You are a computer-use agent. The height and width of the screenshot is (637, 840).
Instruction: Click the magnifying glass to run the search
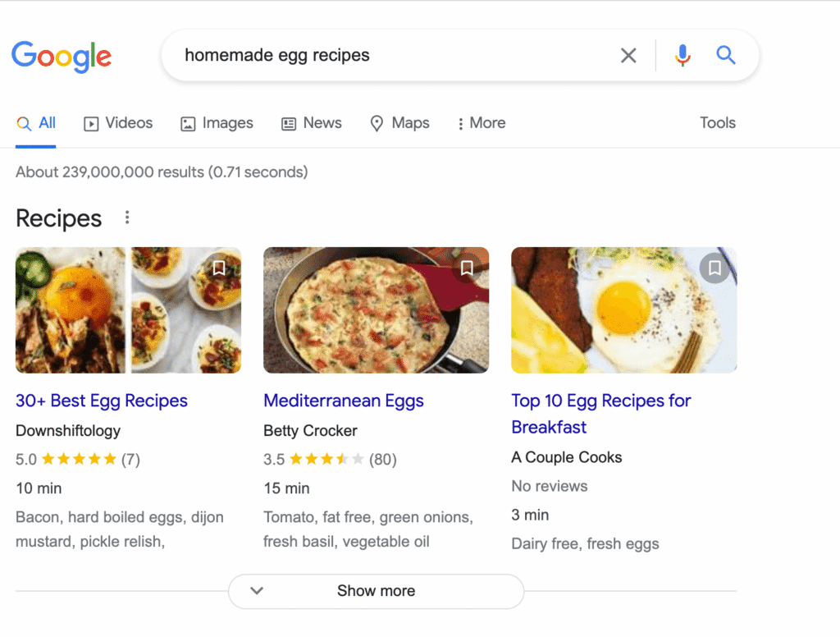tap(725, 55)
